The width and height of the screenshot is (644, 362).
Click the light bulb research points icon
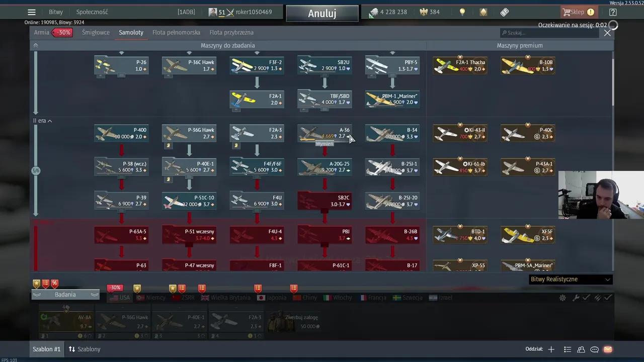(462, 12)
